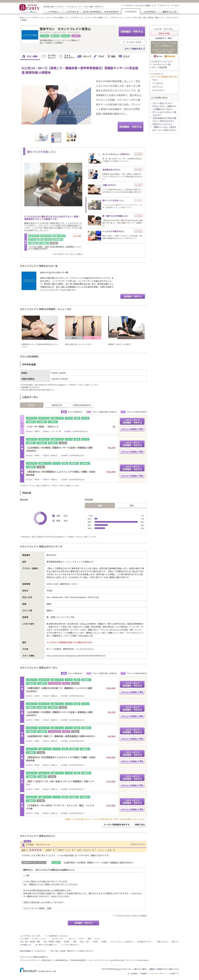The width and height of the screenshot is (199, 980).
Task: Click the 携帯に送る button
Action: click(140, 824)
